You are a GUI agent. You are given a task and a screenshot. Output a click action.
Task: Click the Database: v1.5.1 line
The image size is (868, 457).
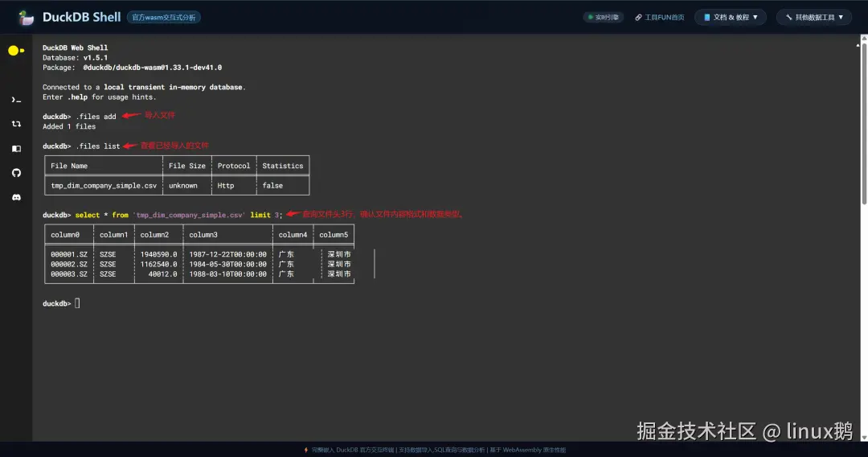pos(76,58)
